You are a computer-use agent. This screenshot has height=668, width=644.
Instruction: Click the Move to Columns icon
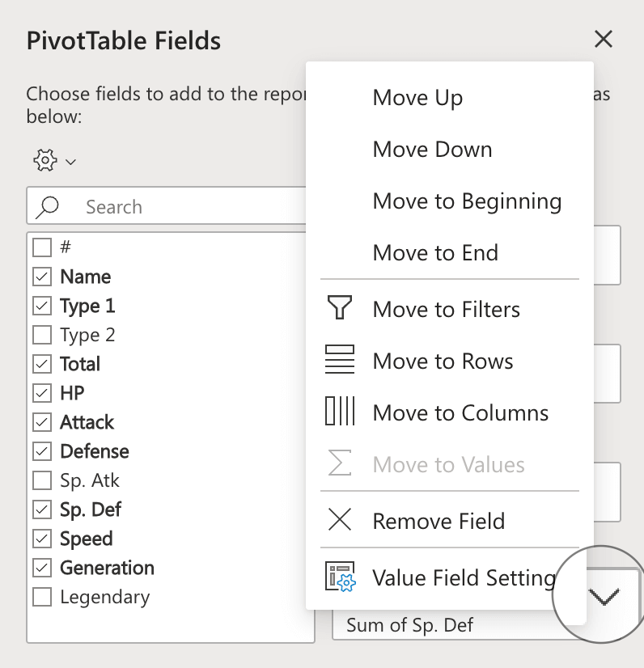(x=339, y=412)
